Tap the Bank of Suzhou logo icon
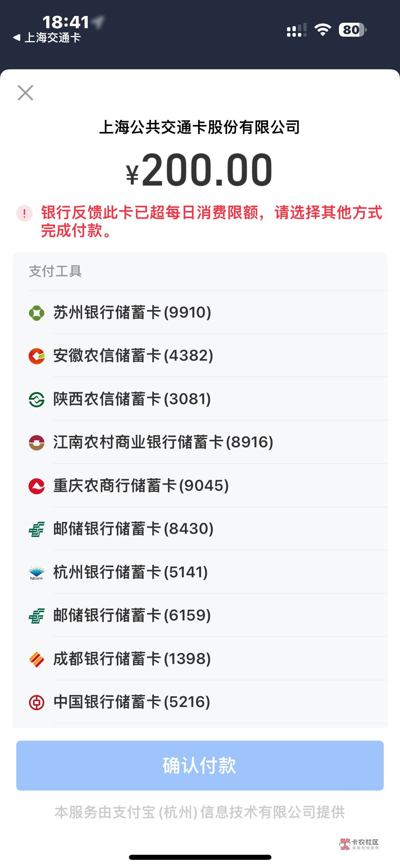Screen dimensions: 400x868 tap(37, 313)
